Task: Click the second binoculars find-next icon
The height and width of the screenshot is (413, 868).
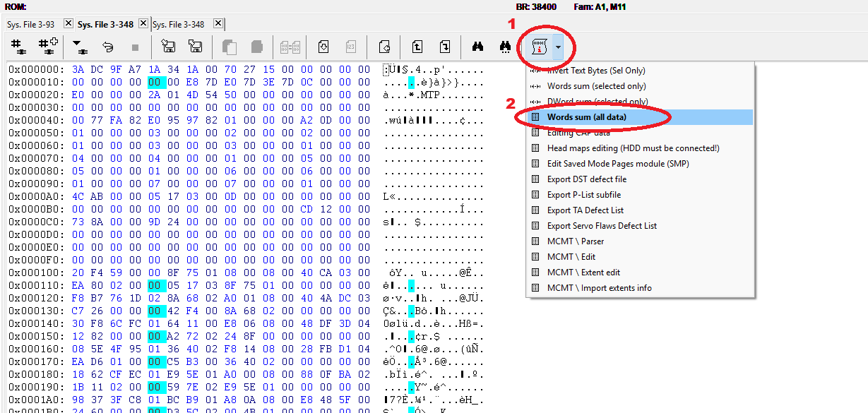Action: [505, 47]
